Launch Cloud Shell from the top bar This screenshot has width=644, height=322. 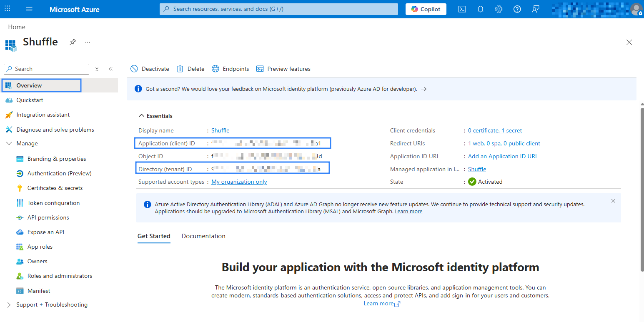(x=462, y=9)
